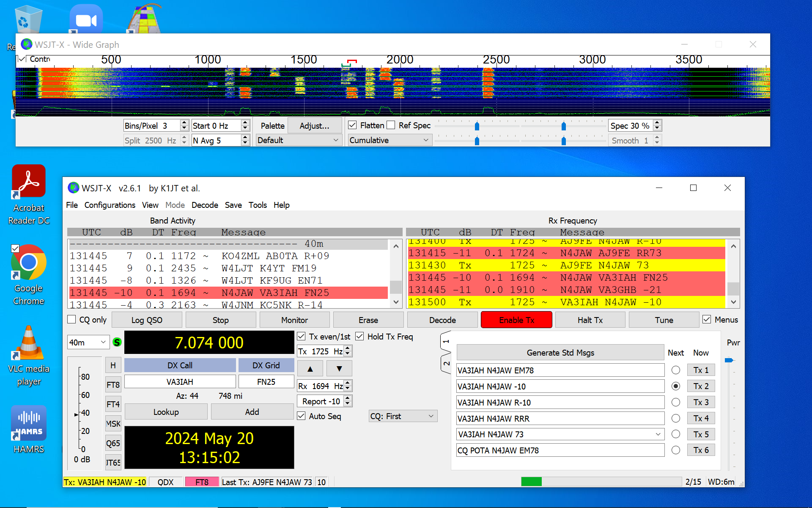Switch to JT65 mode button
Screen dimensions: 812x508
click(113, 463)
